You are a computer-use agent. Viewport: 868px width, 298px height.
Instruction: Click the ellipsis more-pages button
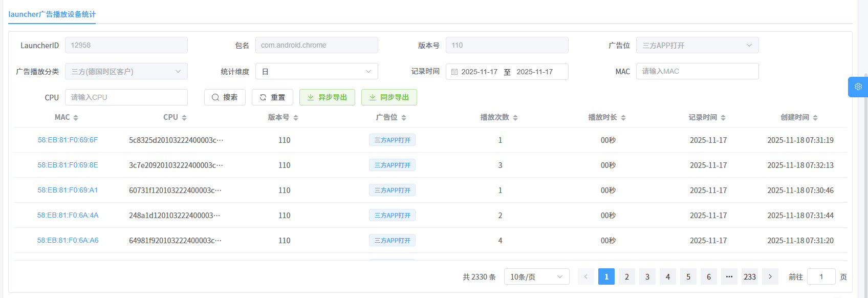729,276
